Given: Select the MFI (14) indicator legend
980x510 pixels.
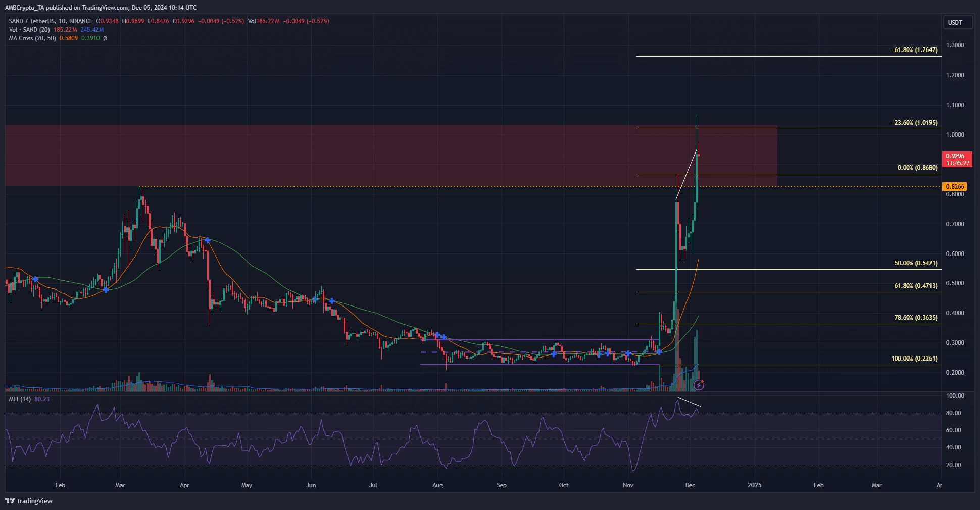Looking at the screenshot, I should point(20,399).
